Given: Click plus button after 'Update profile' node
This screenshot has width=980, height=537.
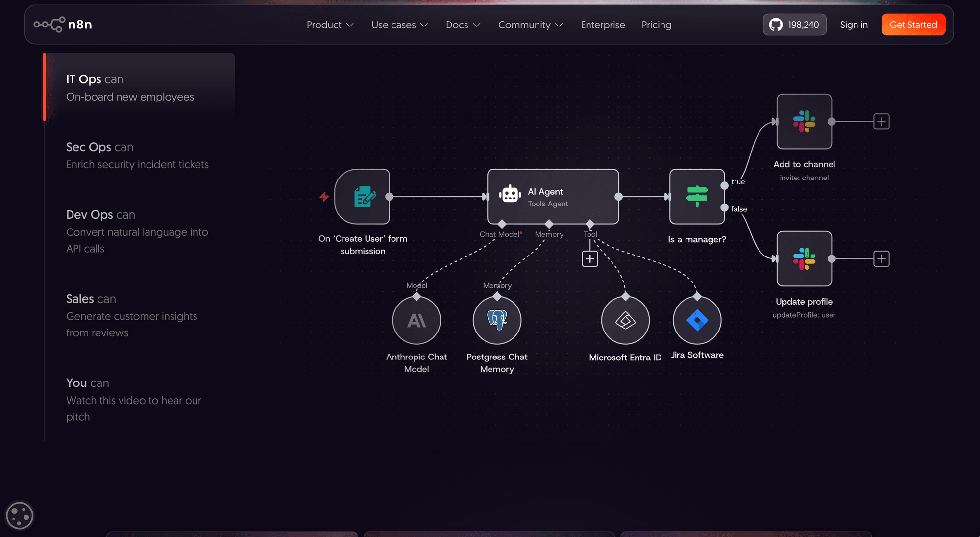Looking at the screenshot, I should click(x=881, y=259).
